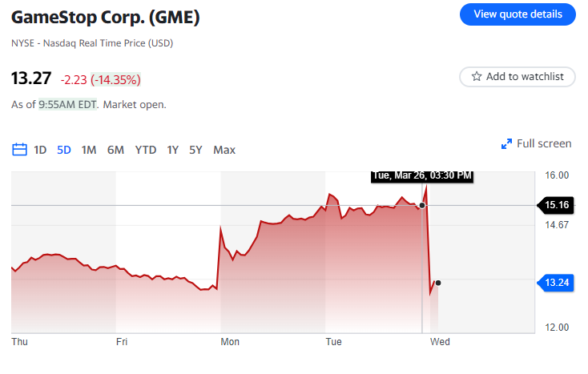Click the Add to watchlist button
Screen dimensions: 588x374
click(518, 77)
